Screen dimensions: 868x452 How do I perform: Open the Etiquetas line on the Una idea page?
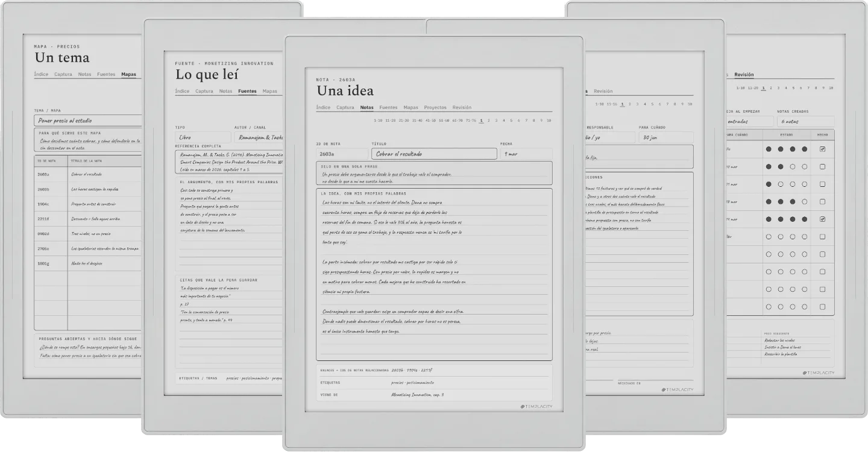[434, 383]
